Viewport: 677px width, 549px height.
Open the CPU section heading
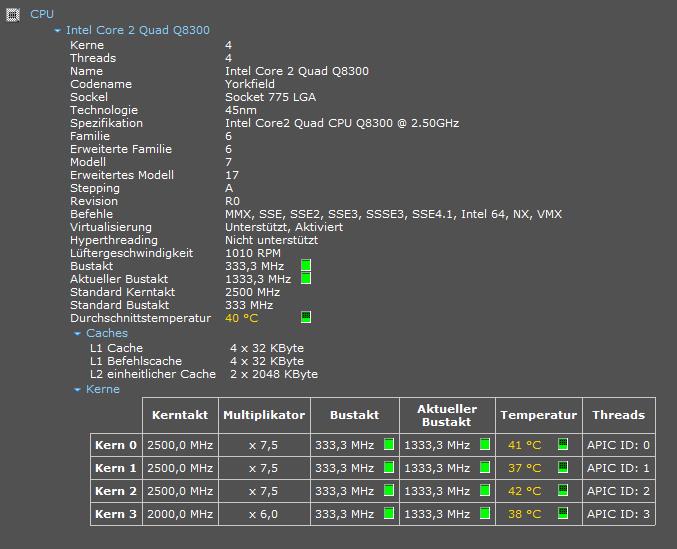point(42,14)
